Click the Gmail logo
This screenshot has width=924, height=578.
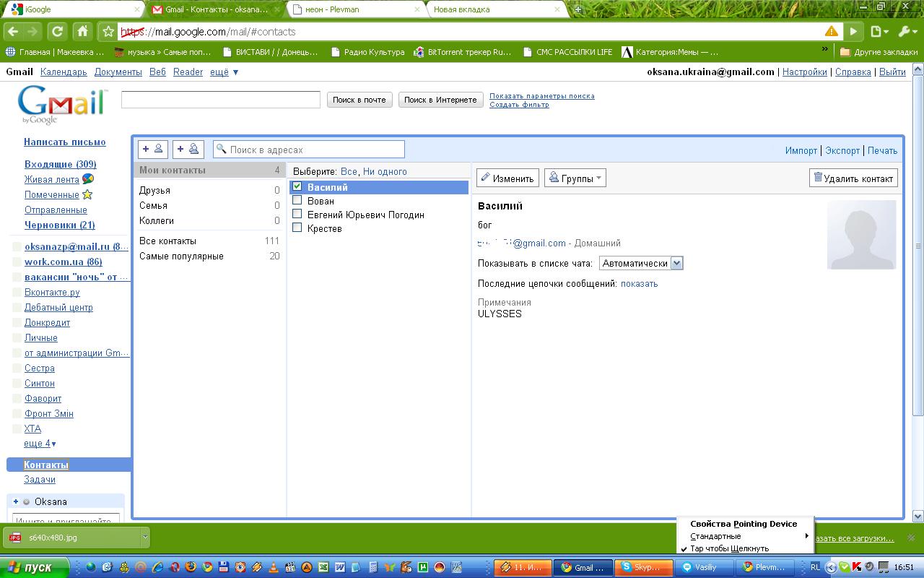61,105
